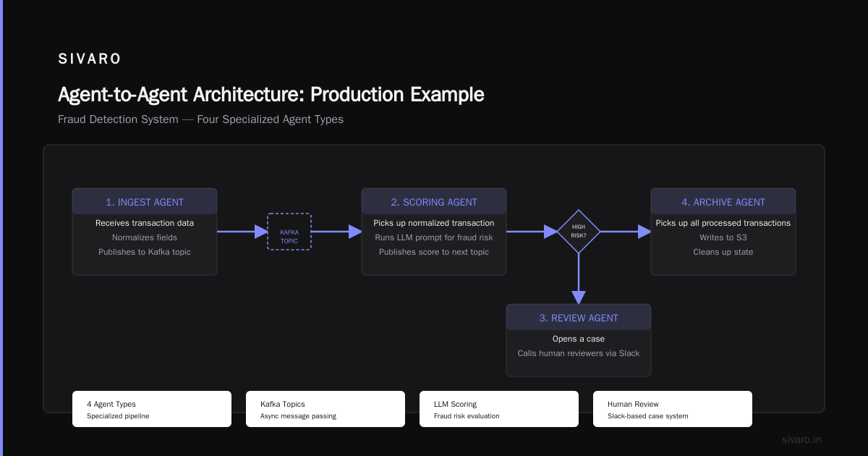Click the Human Review card

click(673, 409)
